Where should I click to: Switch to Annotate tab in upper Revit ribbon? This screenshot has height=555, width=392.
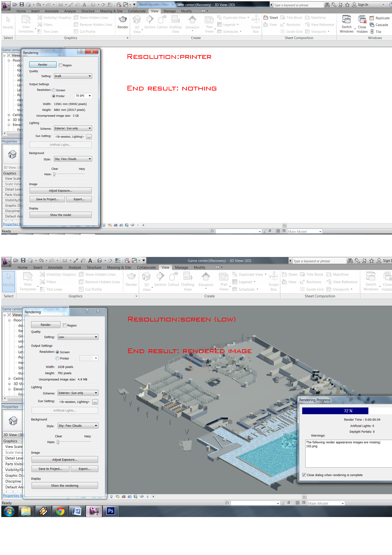click(x=52, y=11)
